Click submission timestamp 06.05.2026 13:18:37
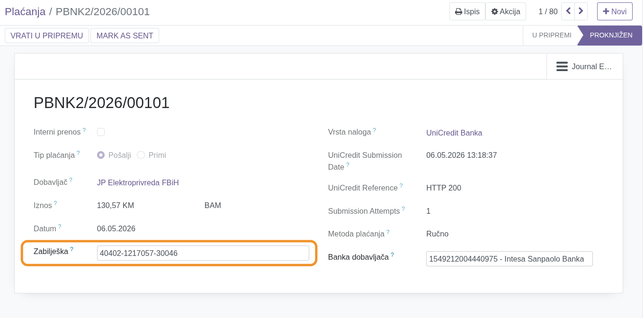Viewport: 644px width, 318px height. pyautogui.click(x=461, y=155)
